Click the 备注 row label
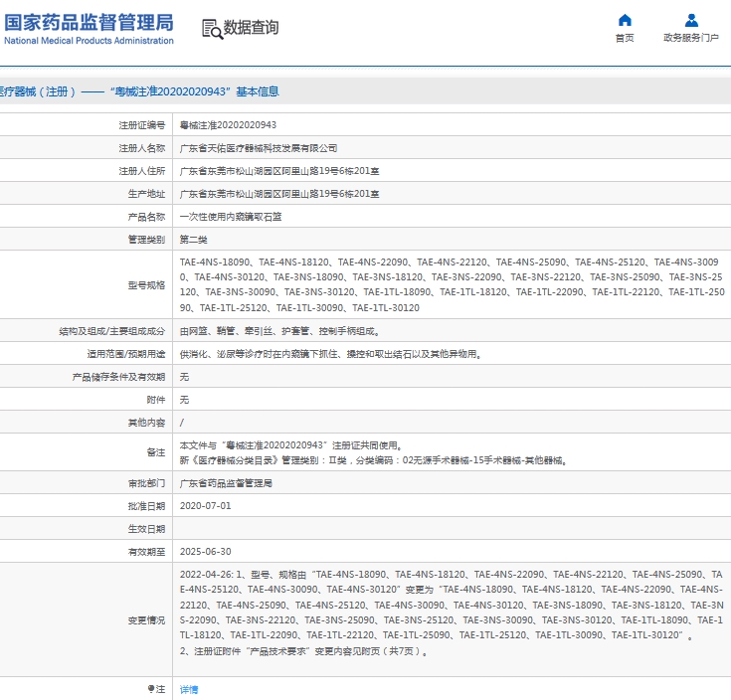 (x=156, y=452)
